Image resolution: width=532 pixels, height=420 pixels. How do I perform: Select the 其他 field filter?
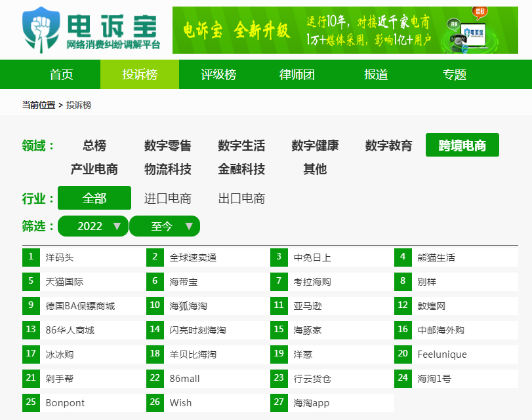(315, 169)
